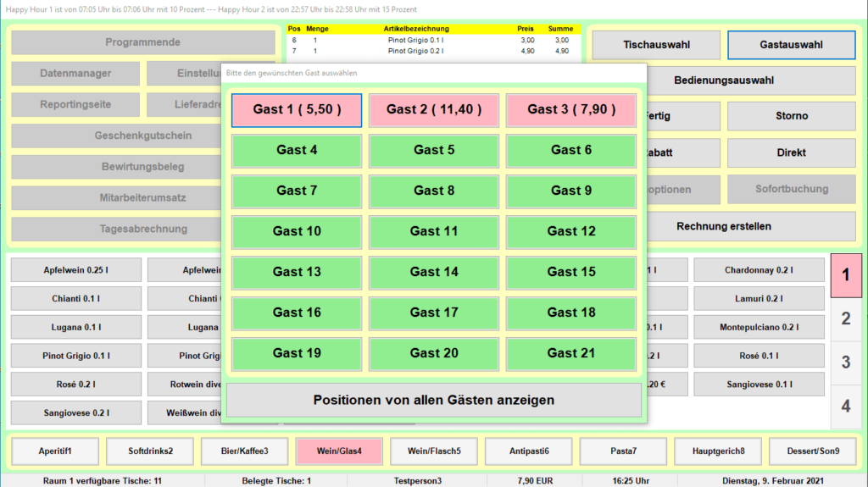Choose Gast 4 in guest dialog
Image resolution: width=868 pixels, height=487 pixels.
point(297,151)
